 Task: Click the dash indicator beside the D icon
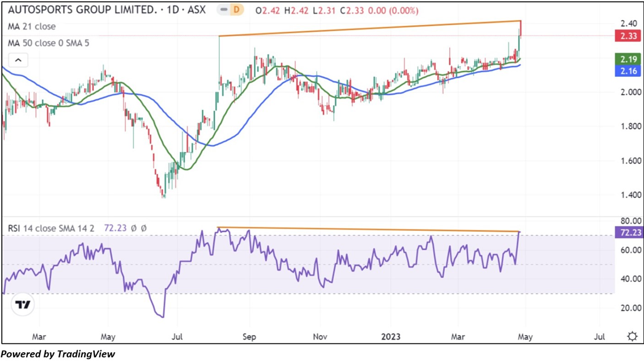tap(224, 9)
